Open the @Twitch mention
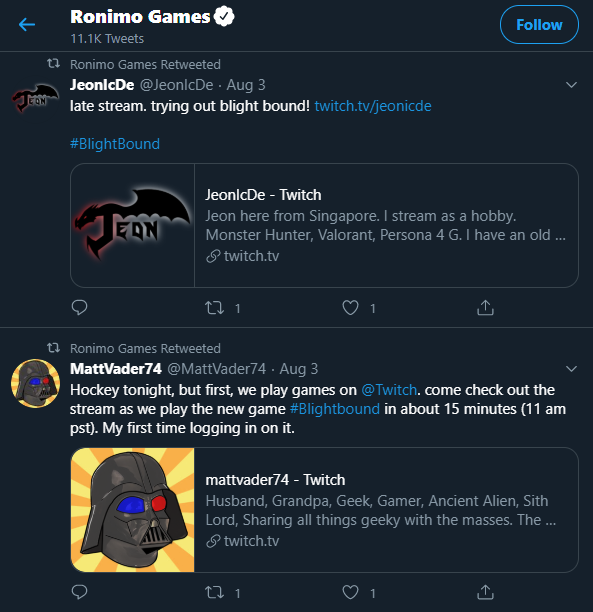This screenshot has width=593, height=612. tap(389, 390)
